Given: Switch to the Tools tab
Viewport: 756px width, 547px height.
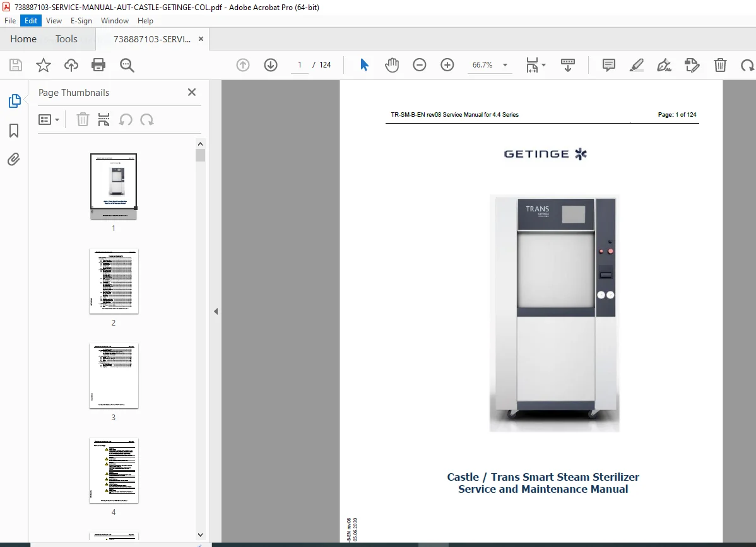Looking at the screenshot, I should click(x=66, y=39).
